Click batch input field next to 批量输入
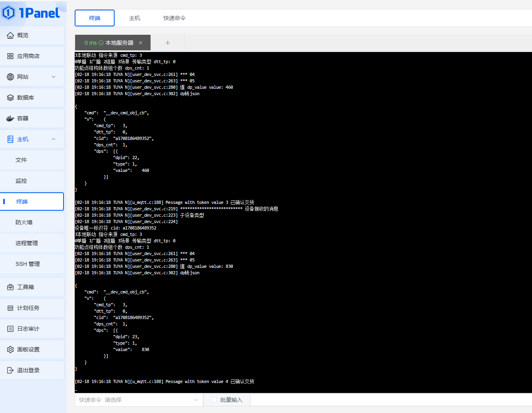Image resolution: width=532 pixels, height=413 pixels. (391, 400)
